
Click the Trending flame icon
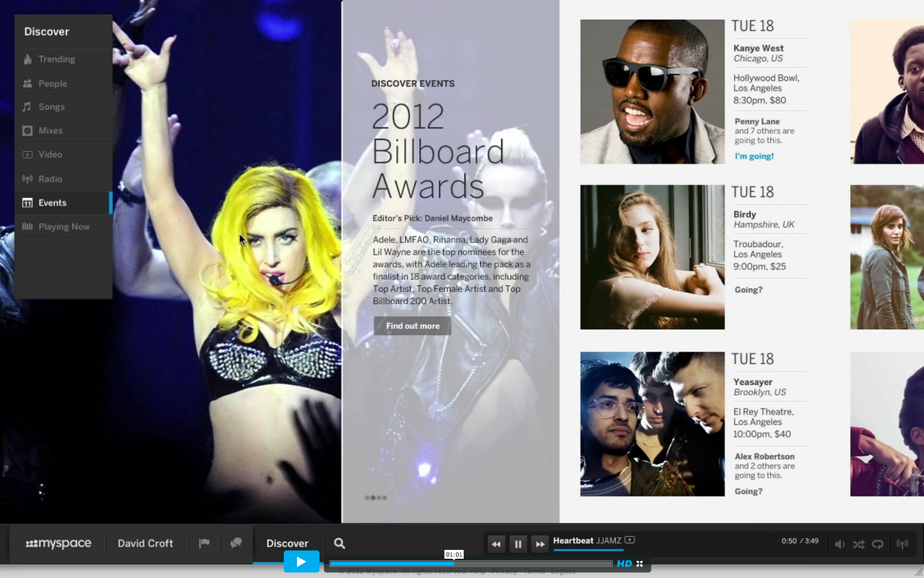27,59
